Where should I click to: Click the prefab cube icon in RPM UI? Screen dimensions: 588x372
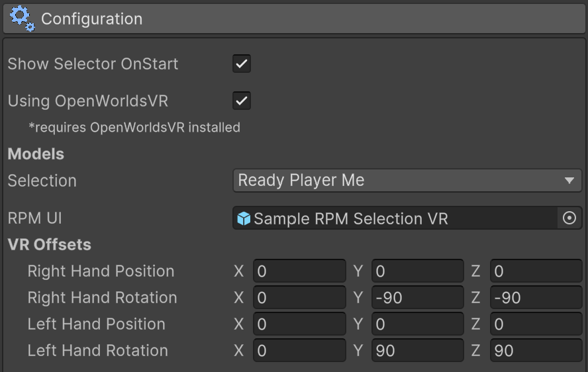[x=244, y=218]
